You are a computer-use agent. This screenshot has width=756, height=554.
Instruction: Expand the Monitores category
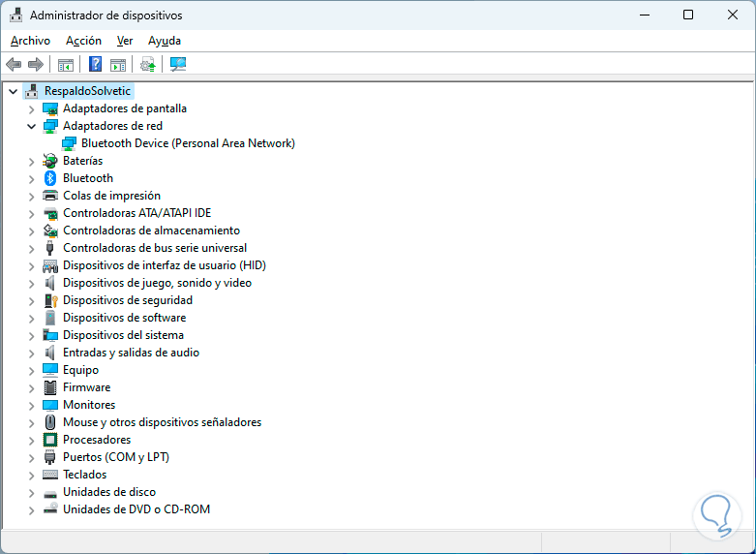pyautogui.click(x=31, y=406)
